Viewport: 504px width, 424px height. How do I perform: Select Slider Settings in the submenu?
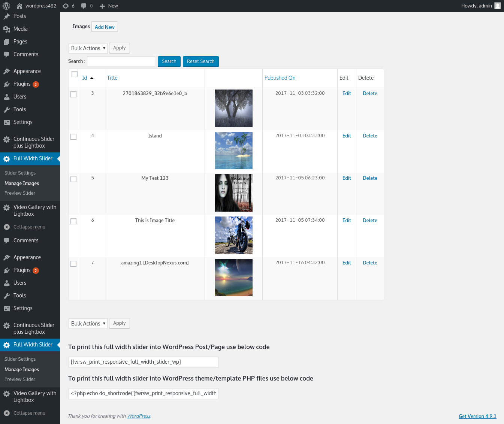[x=20, y=173]
